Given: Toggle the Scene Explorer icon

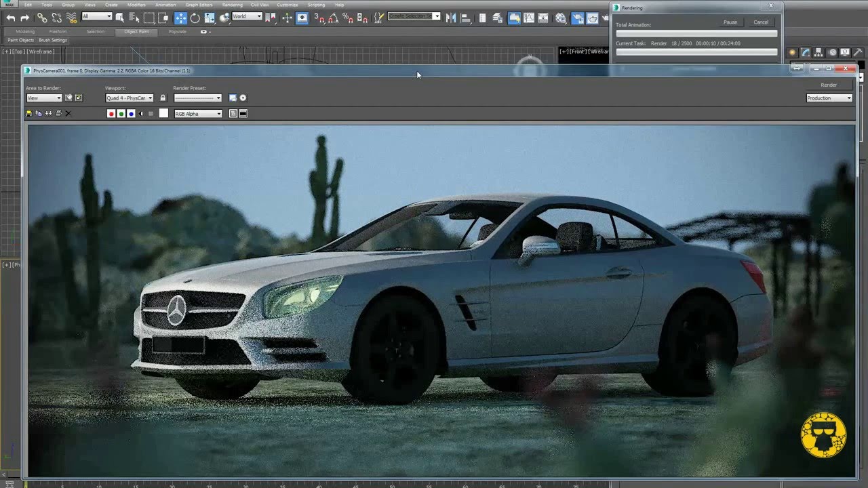Looking at the screenshot, I should click(483, 18).
